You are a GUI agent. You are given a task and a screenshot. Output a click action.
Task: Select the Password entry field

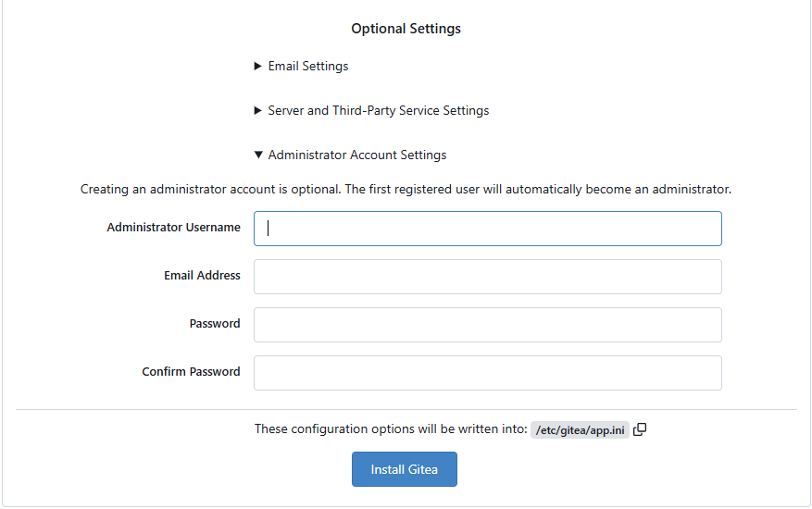tap(487, 325)
